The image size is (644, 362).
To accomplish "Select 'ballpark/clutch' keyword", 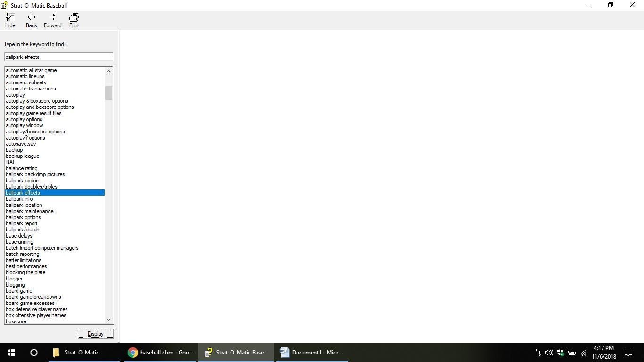I will (x=23, y=230).
